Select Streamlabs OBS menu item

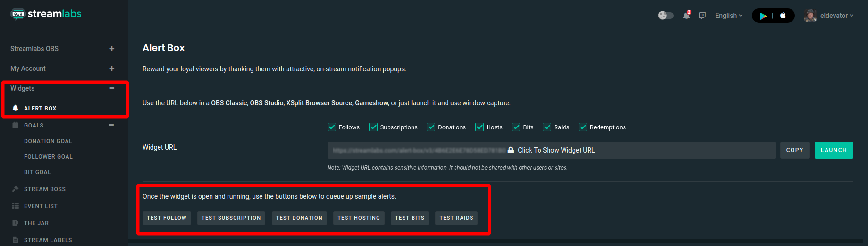(34, 49)
